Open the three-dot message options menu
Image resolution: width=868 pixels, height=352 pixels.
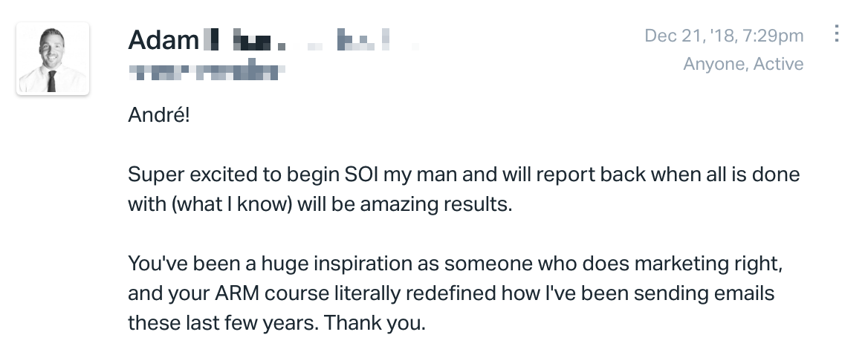[x=837, y=33]
